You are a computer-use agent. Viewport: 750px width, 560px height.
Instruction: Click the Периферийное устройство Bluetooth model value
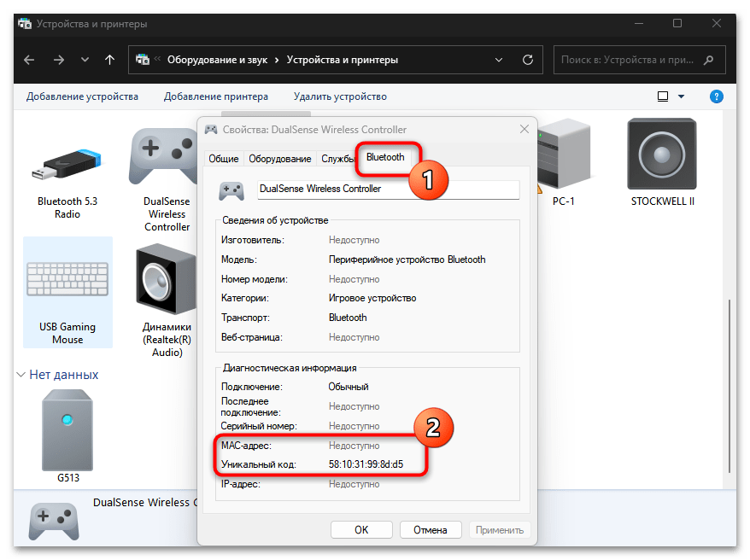pos(407,260)
